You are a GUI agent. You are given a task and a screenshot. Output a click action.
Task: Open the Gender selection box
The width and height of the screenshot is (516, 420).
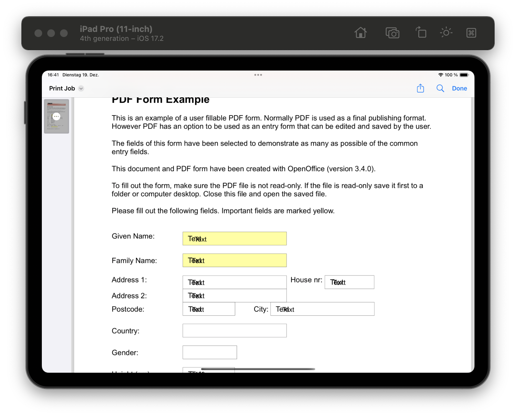(x=209, y=352)
